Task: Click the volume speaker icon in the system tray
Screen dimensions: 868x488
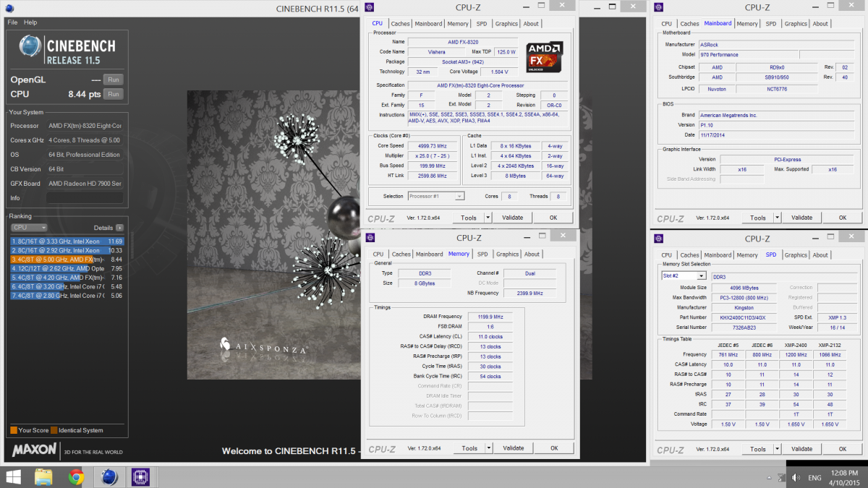Action: coord(795,478)
